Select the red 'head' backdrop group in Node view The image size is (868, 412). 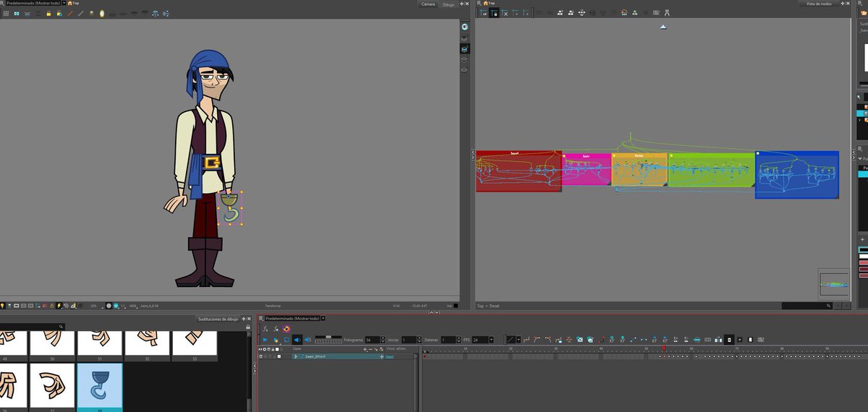tap(518, 171)
